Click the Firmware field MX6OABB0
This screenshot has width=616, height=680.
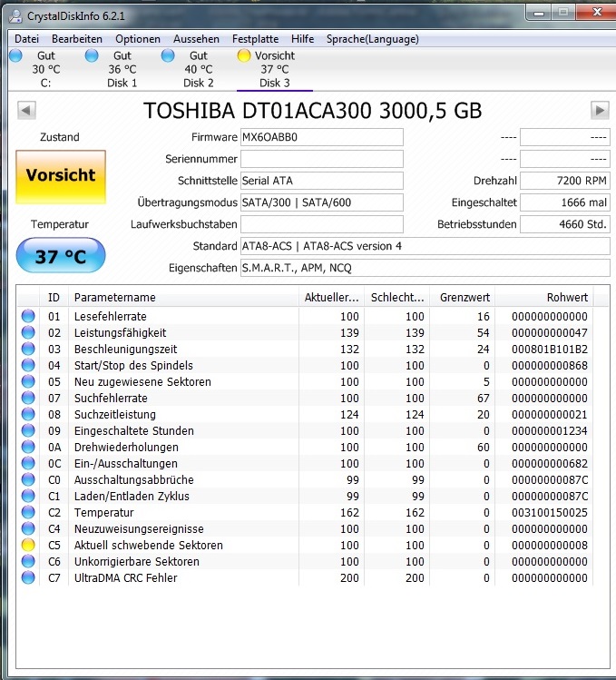point(322,137)
